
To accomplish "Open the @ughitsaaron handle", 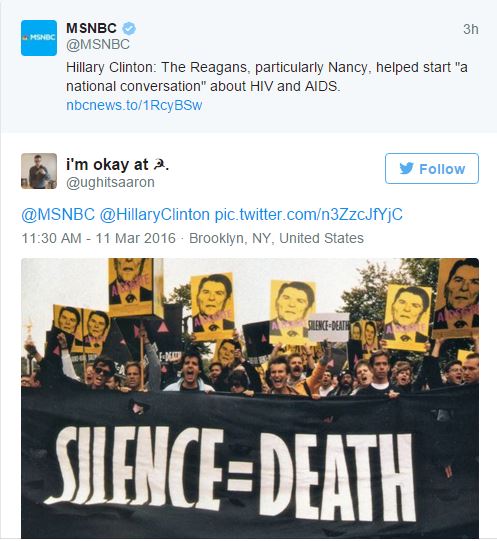I will [110, 182].
